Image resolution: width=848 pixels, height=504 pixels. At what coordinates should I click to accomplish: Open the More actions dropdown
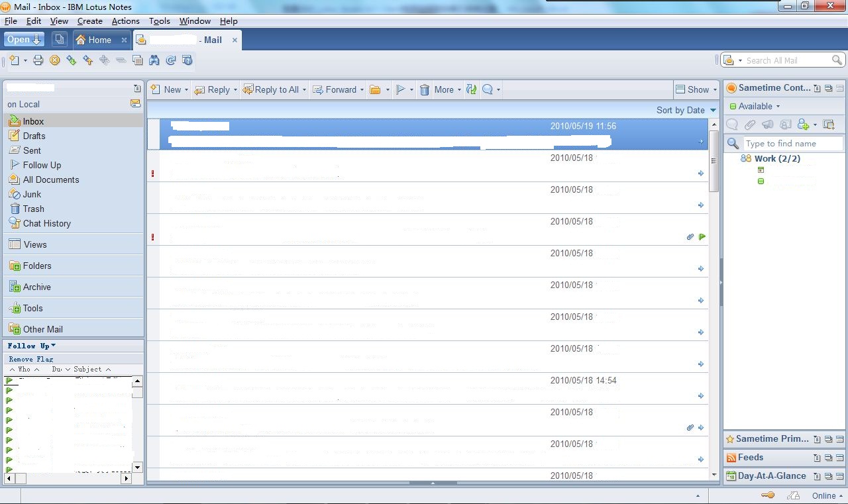click(448, 89)
